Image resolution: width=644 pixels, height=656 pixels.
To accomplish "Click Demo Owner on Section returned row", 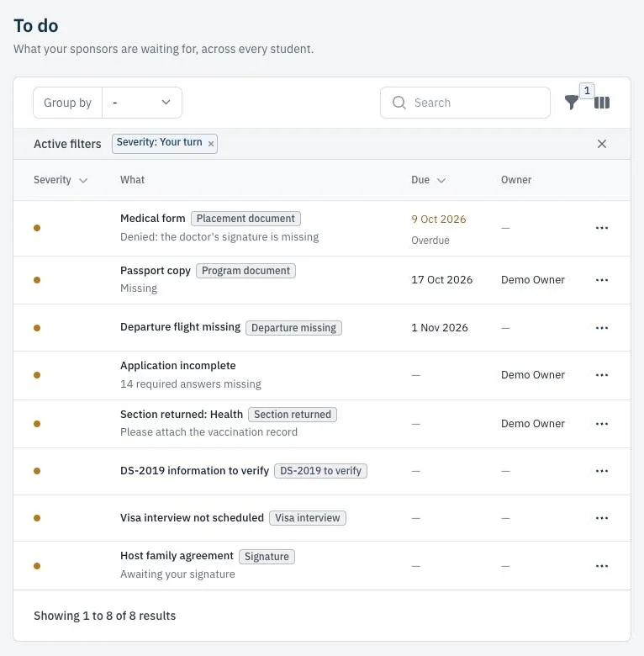I will click(x=533, y=424).
